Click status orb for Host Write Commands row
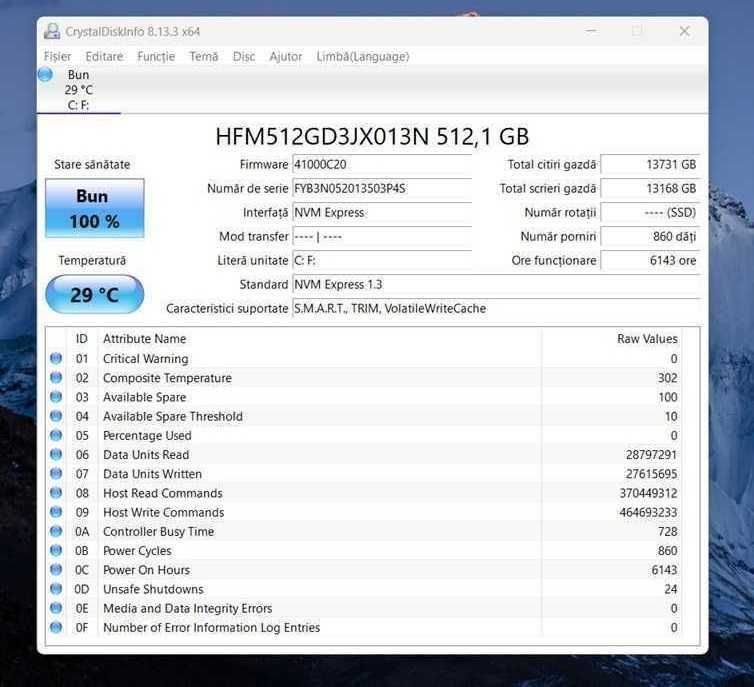 click(x=56, y=512)
